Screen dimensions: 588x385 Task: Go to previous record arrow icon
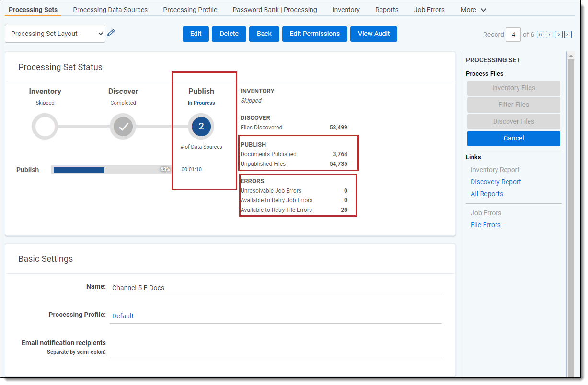coord(550,35)
